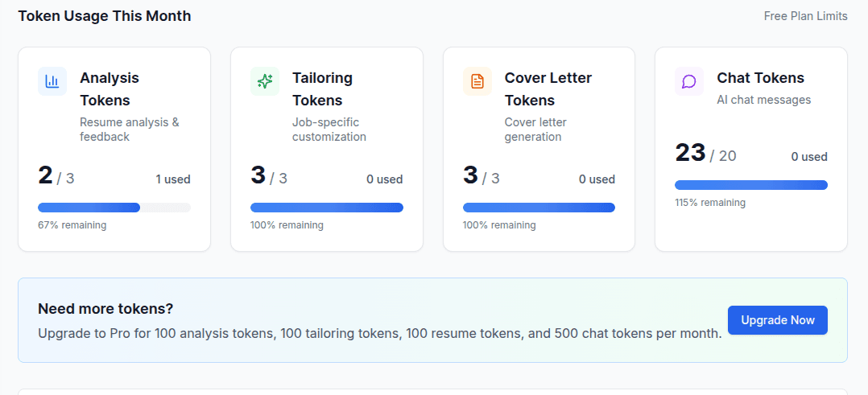Click the '115% remaining' text
Image resolution: width=868 pixels, height=395 pixels.
point(710,203)
